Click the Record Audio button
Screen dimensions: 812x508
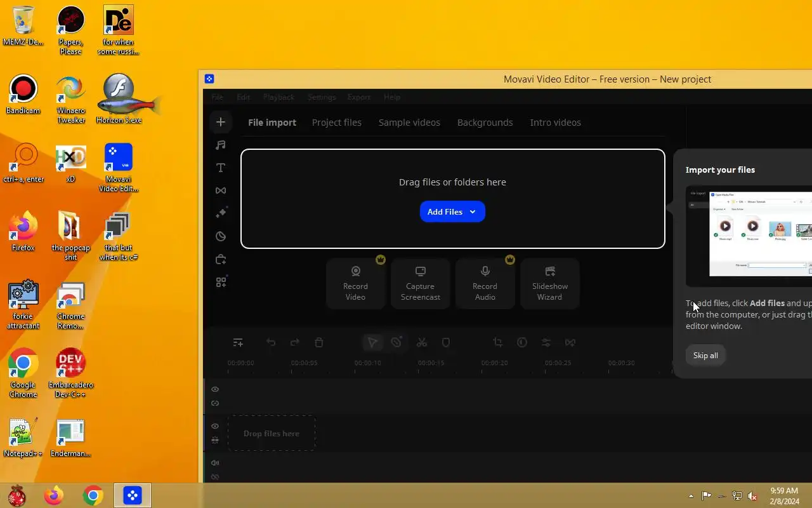point(485,284)
